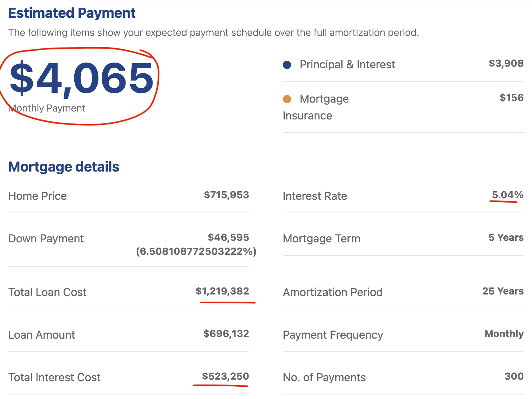The width and height of the screenshot is (532, 399).
Task: Click the Home Price value $715,953
Action: tap(226, 195)
